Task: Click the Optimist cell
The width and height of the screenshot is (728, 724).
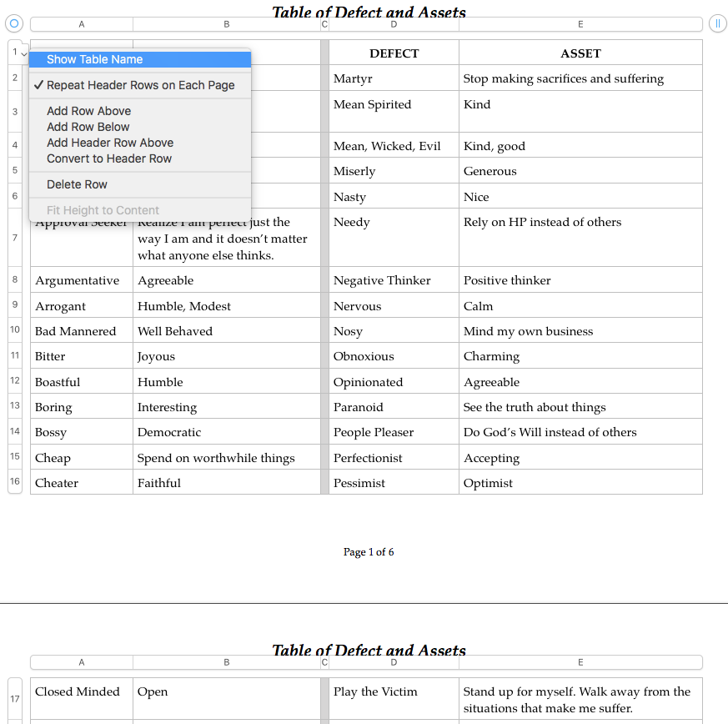Action: pyautogui.click(x=580, y=482)
